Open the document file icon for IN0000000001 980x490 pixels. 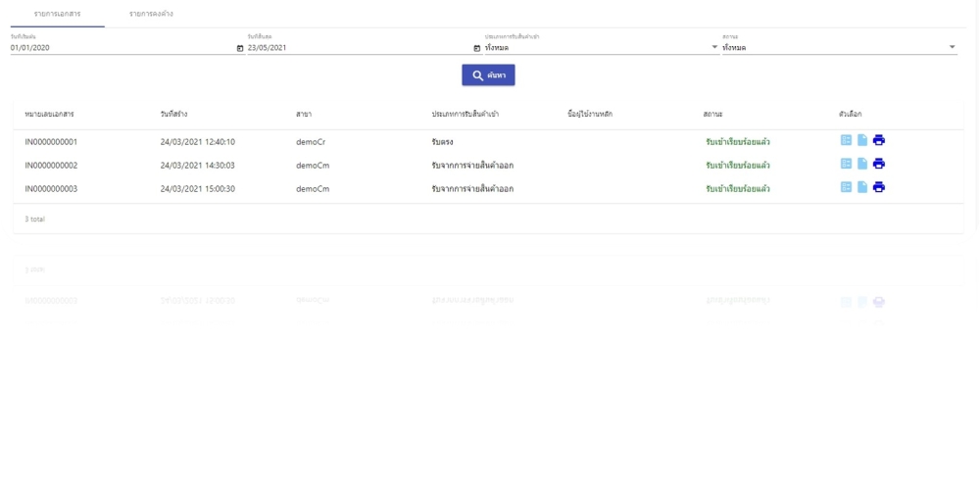click(862, 140)
